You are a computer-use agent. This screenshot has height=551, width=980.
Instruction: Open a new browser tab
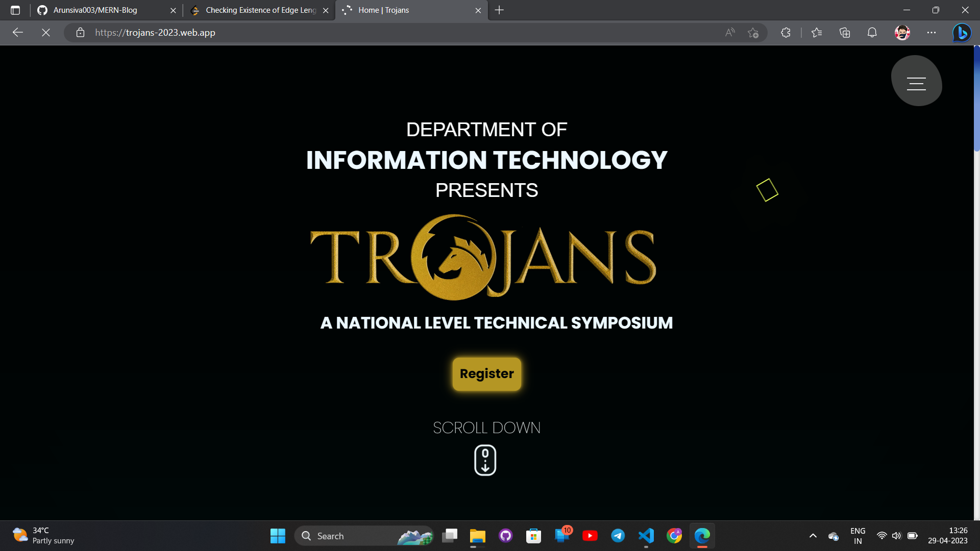pyautogui.click(x=499, y=10)
